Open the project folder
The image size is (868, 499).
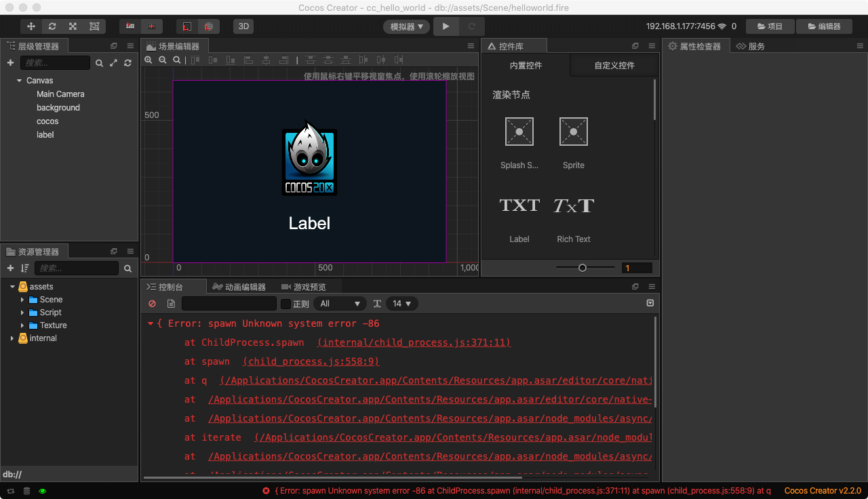click(769, 26)
